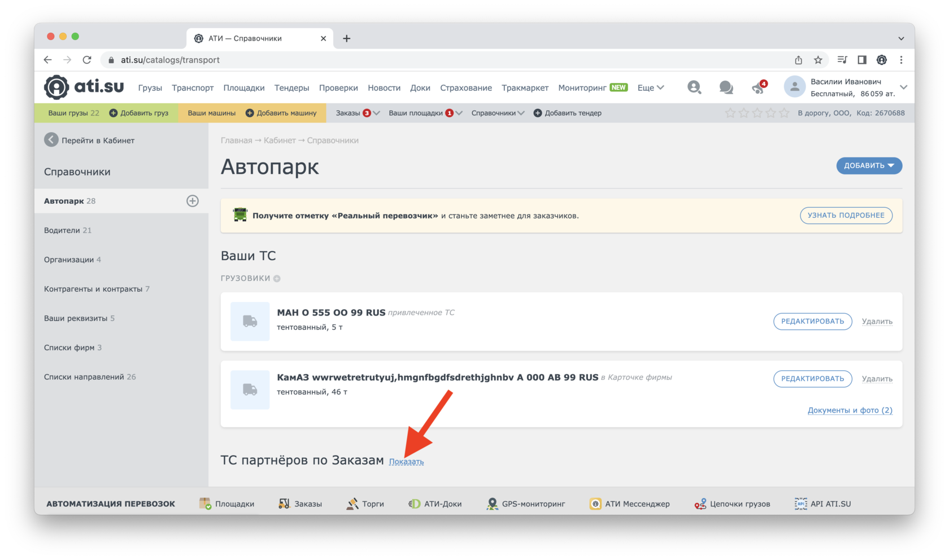Open a new browser tab
The image size is (949, 560).
point(347,38)
